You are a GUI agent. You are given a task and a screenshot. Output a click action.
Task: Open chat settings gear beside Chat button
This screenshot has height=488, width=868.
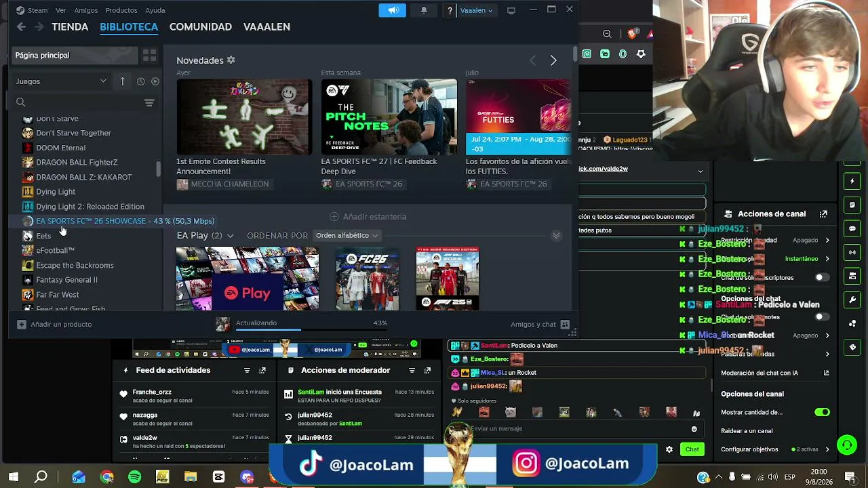[x=669, y=449]
